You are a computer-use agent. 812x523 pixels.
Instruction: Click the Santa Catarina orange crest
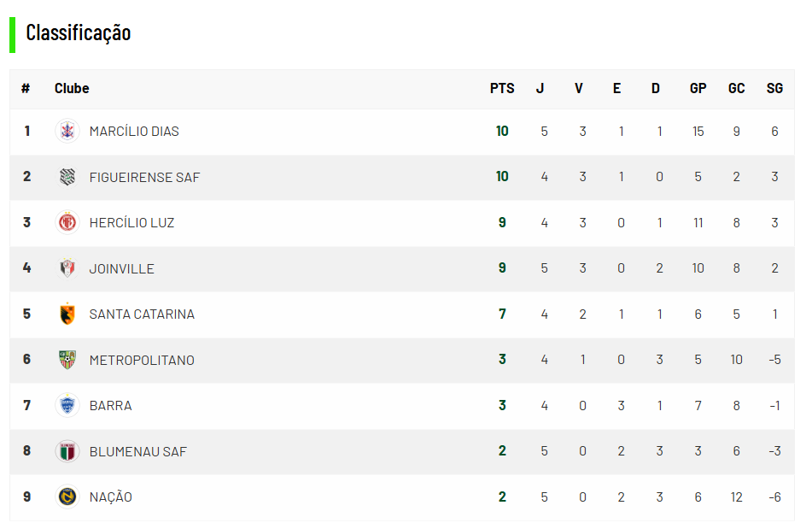67,314
